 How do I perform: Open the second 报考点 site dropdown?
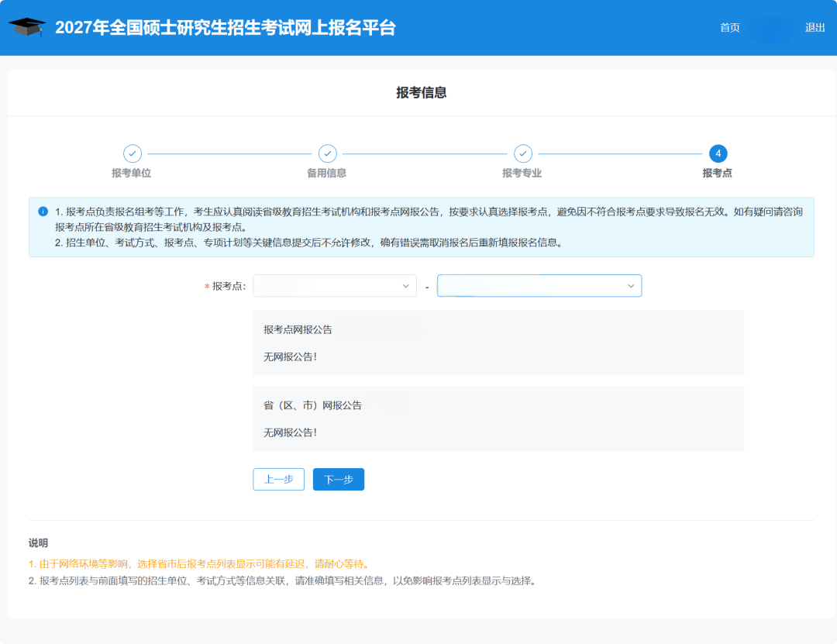pyautogui.click(x=539, y=286)
